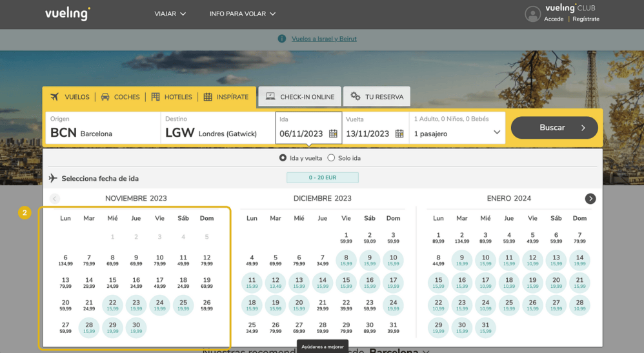This screenshot has width=644, height=353.
Task: Click the Destino field showing LGW
Action: click(x=217, y=128)
